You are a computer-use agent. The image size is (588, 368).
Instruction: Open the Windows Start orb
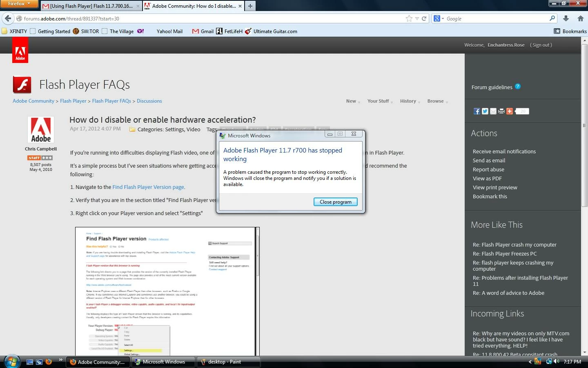(12, 361)
